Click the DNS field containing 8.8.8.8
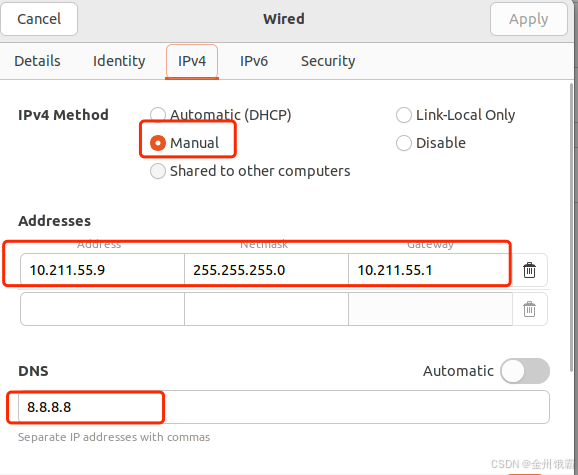578x475 pixels. coord(284,407)
